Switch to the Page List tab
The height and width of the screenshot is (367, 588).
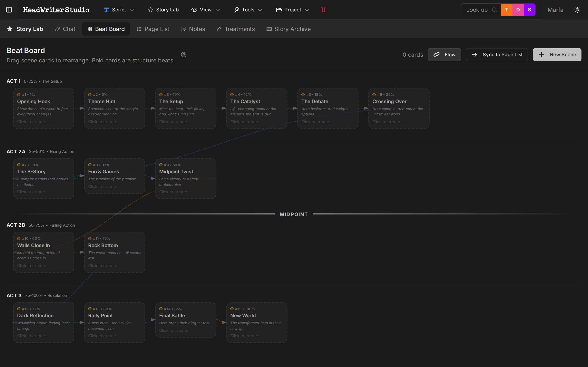[153, 29]
